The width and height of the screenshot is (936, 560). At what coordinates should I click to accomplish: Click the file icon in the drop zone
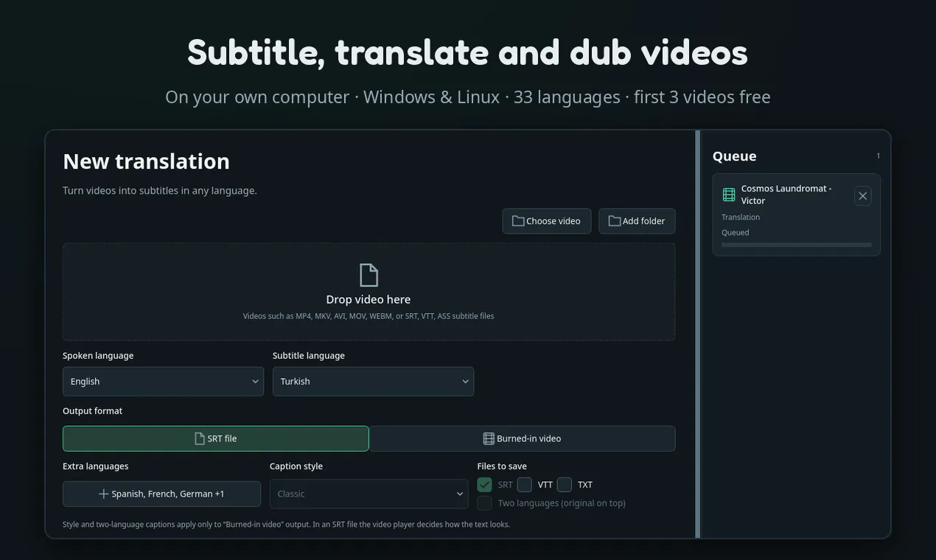tap(369, 275)
